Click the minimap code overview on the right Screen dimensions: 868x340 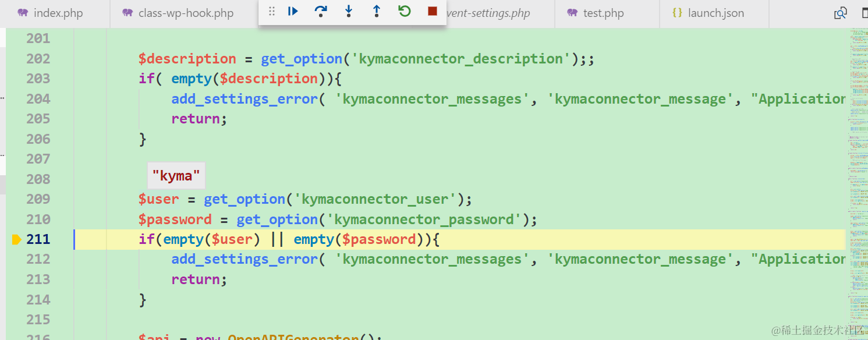pyautogui.click(x=857, y=183)
